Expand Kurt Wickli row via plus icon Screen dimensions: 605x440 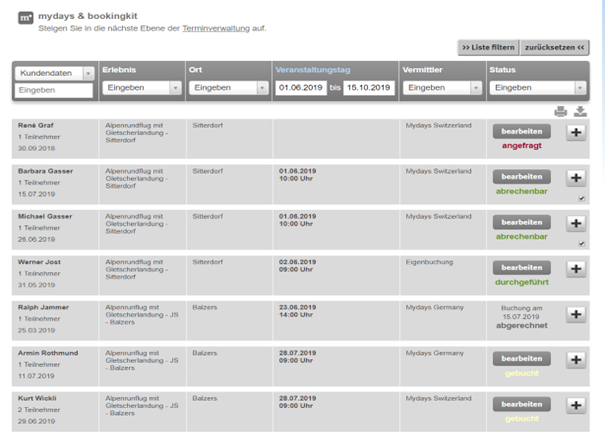[576, 405]
